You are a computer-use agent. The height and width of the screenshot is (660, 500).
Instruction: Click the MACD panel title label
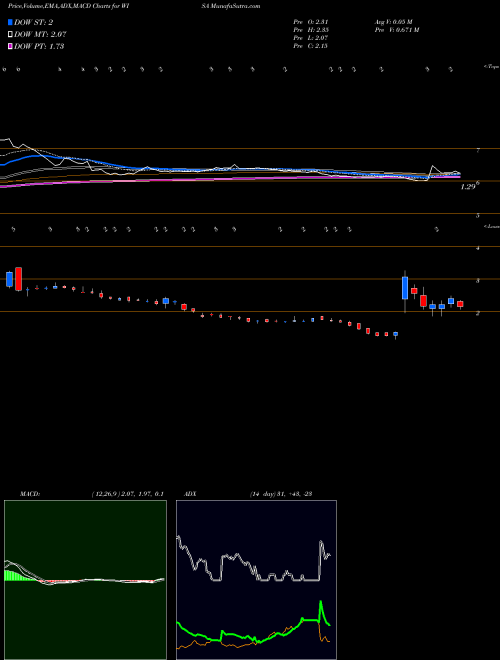(x=29, y=494)
